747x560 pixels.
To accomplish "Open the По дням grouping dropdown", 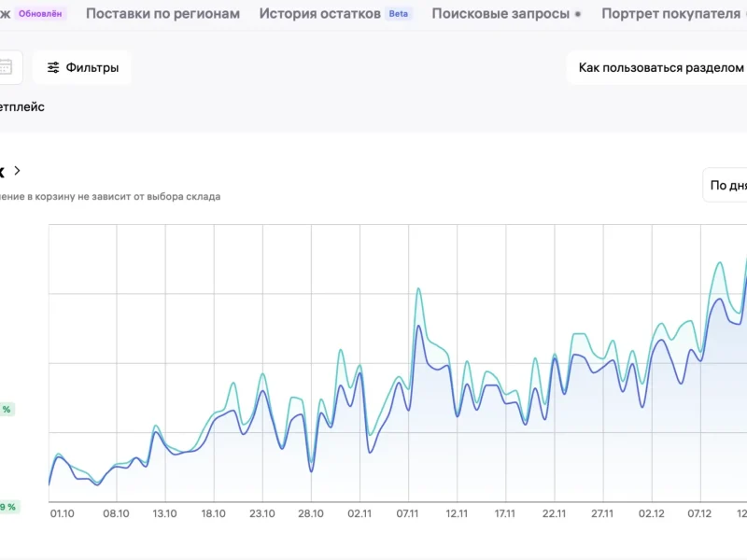I will (x=726, y=185).
